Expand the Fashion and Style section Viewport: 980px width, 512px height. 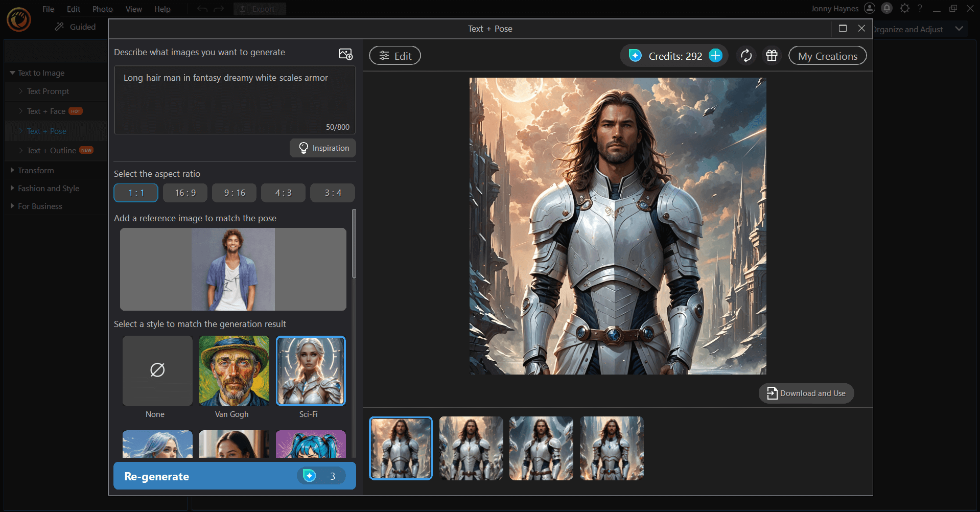pos(48,188)
